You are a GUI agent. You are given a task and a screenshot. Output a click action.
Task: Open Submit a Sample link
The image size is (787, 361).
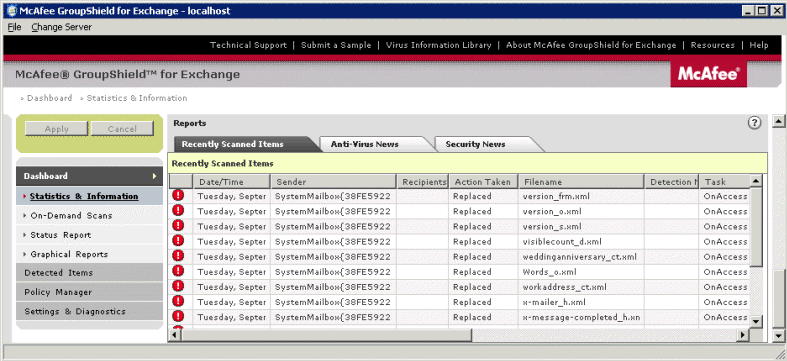[x=336, y=45]
